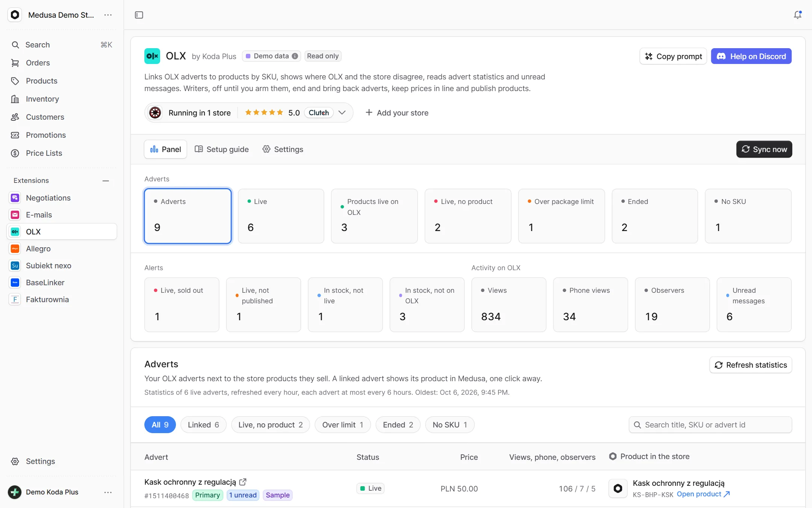The height and width of the screenshot is (508, 812).
Task: Click the Demo data info icon
Action: coord(295,56)
